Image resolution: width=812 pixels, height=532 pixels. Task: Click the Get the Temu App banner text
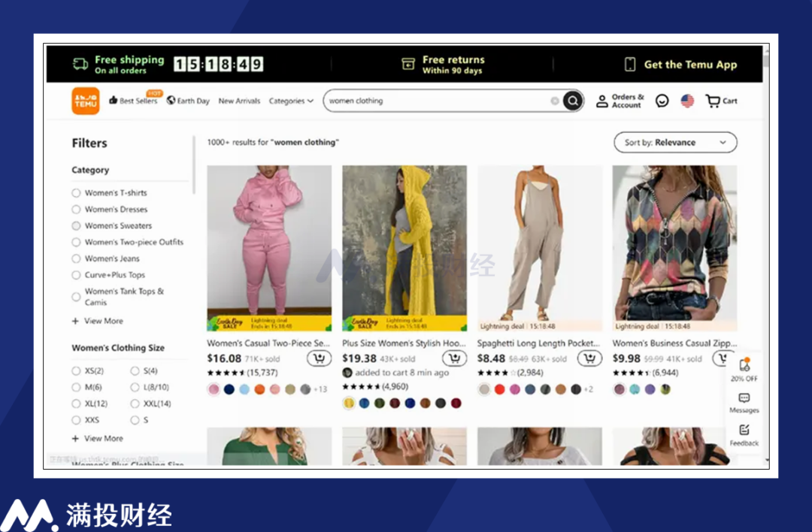(690, 65)
